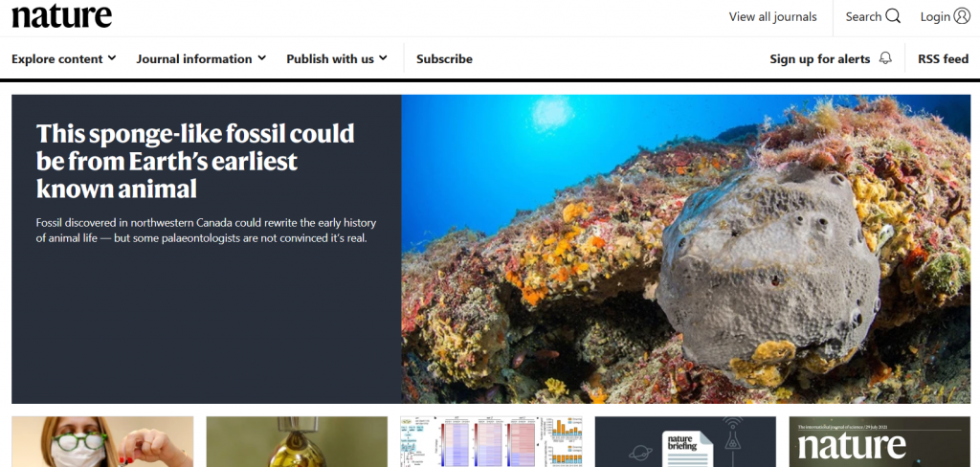Image resolution: width=980 pixels, height=467 pixels.
Task: Click Sign up for alerts text
Action: 820,58
